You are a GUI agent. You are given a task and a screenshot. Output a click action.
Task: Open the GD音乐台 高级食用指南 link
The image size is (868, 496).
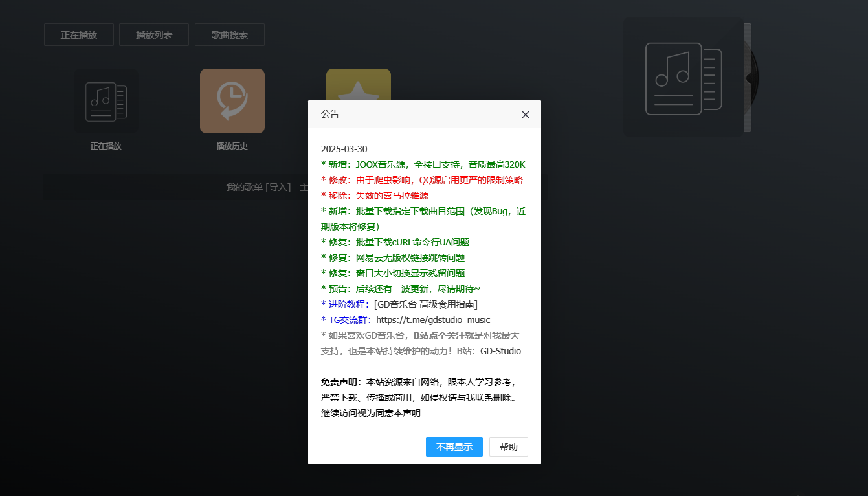(425, 304)
